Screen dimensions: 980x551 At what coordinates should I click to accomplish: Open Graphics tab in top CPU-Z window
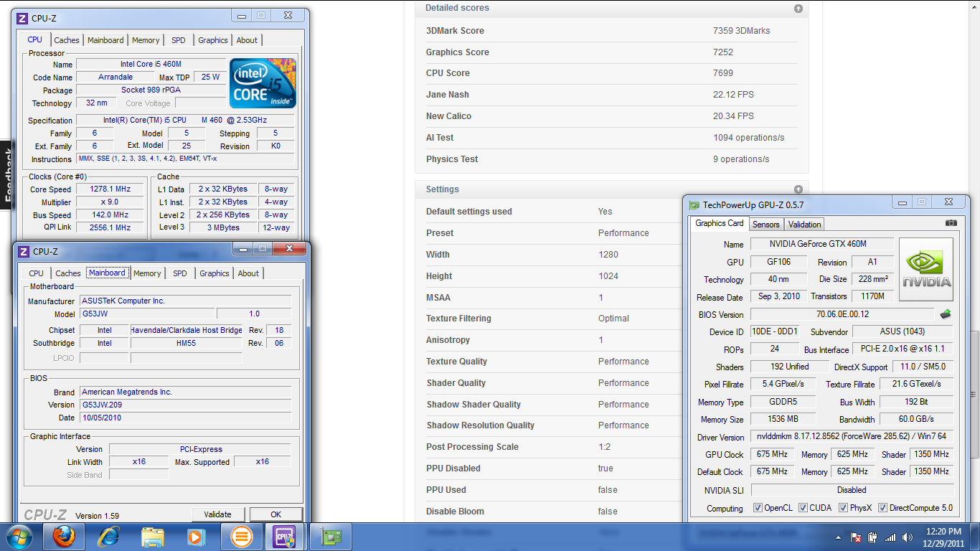tap(213, 40)
